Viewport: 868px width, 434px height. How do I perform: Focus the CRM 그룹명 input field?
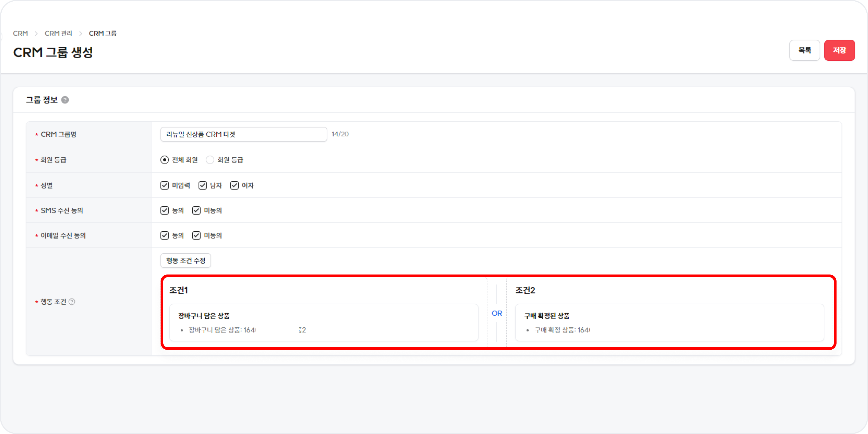[244, 134]
